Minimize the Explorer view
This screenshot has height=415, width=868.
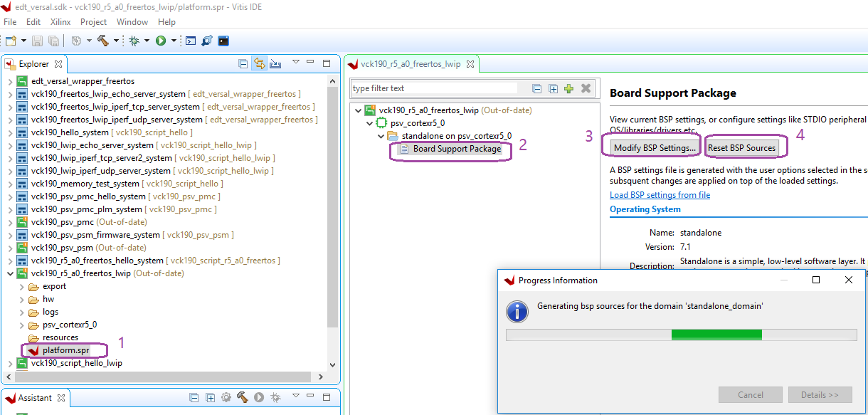[x=311, y=63]
